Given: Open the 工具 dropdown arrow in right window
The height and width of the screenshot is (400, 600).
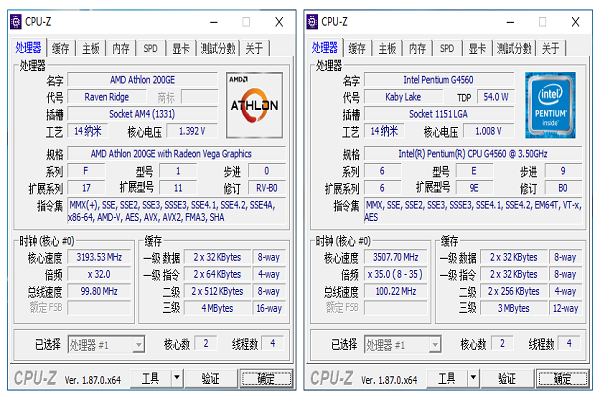Looking at the screenshot, I should click(x=473, y=378).
